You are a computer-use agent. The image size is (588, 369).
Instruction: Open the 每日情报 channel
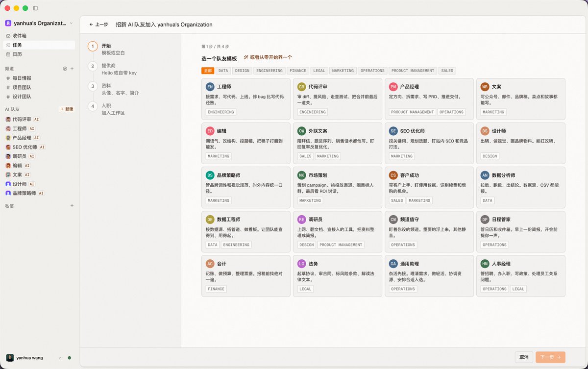pyautogui.click(x=39, y=78)
